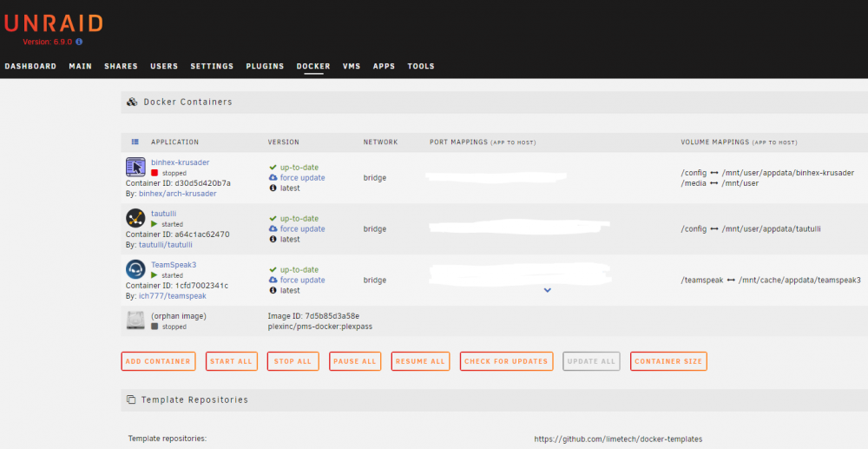Open the VMs tab
This screenshot has width=868, height=449.
[x=352, y=66]
